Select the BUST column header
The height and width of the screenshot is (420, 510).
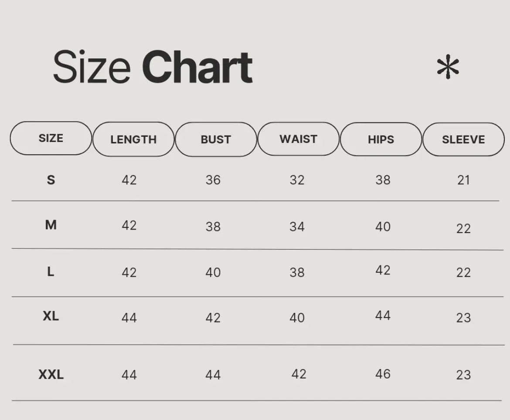pos(216,139)
